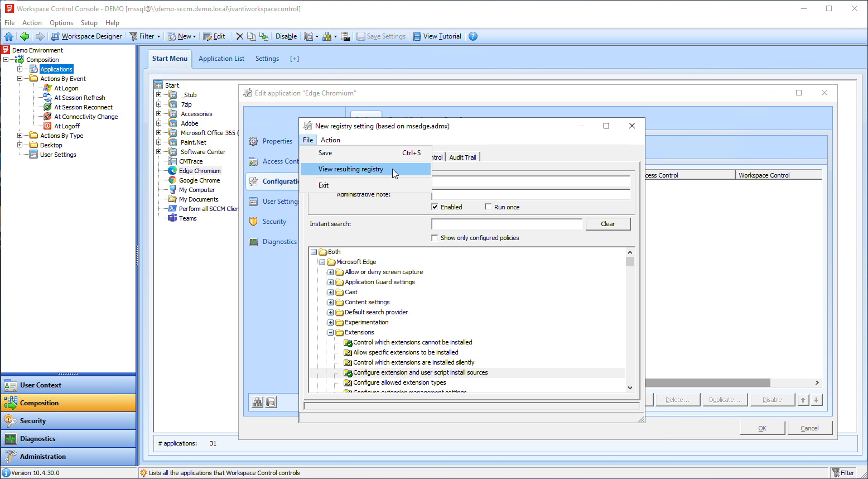Enable Show only configured policies
This screenshot has width=868, height=479.
(435, 238)
